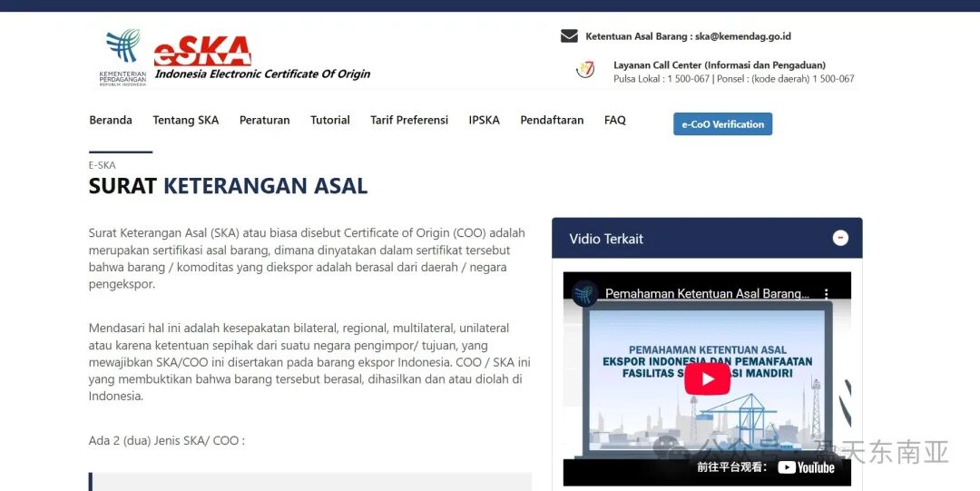The width and height of the screenshot is (980, 491).
Task: Open the Peraturan menu
Action: [x=264, y=120]
